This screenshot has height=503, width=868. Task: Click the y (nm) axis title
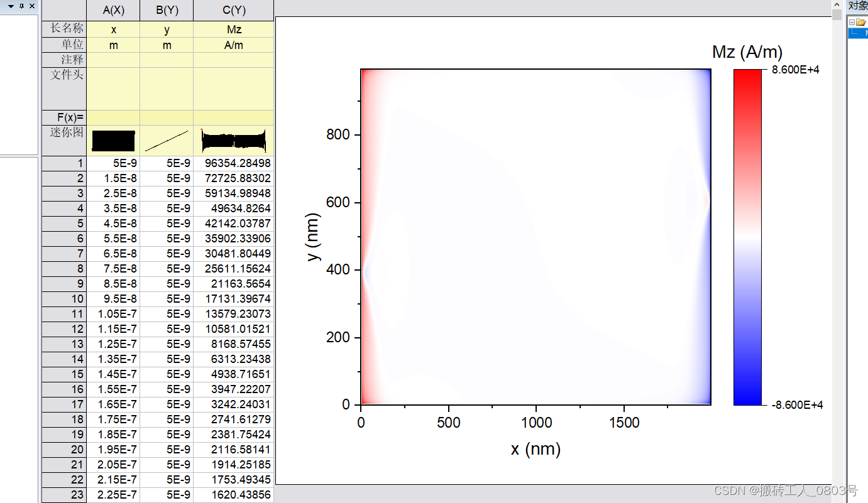313,237
